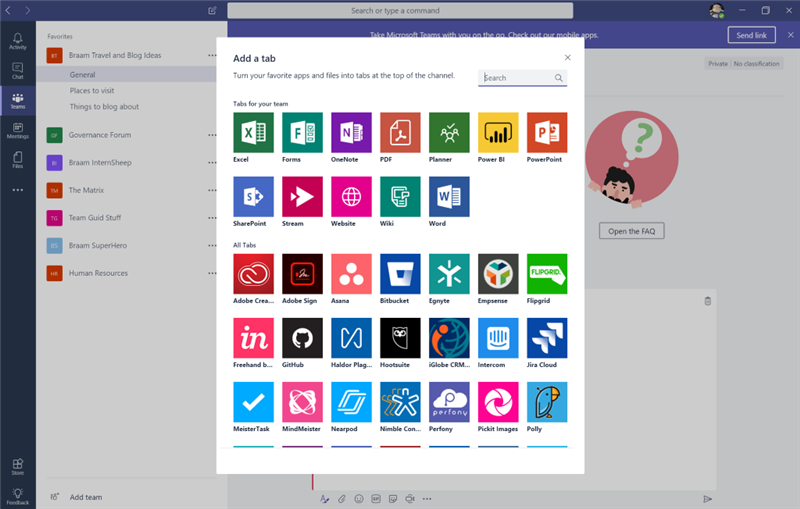Add a SharePoint tab

coord(253,197)
